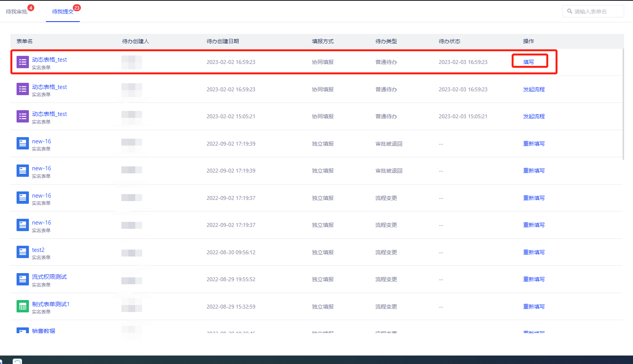
Task: Open the 流式权限测试 form name link
Action: 49,277
